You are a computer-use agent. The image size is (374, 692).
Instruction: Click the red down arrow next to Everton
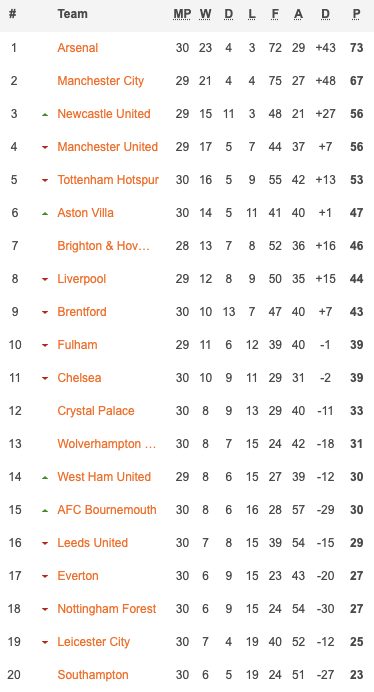pos(45,576)
